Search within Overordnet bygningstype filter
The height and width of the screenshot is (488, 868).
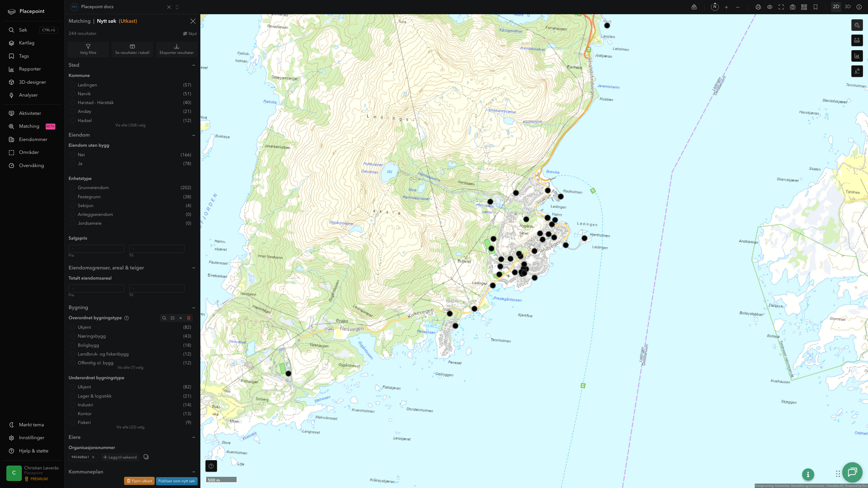tap(164, 318)
